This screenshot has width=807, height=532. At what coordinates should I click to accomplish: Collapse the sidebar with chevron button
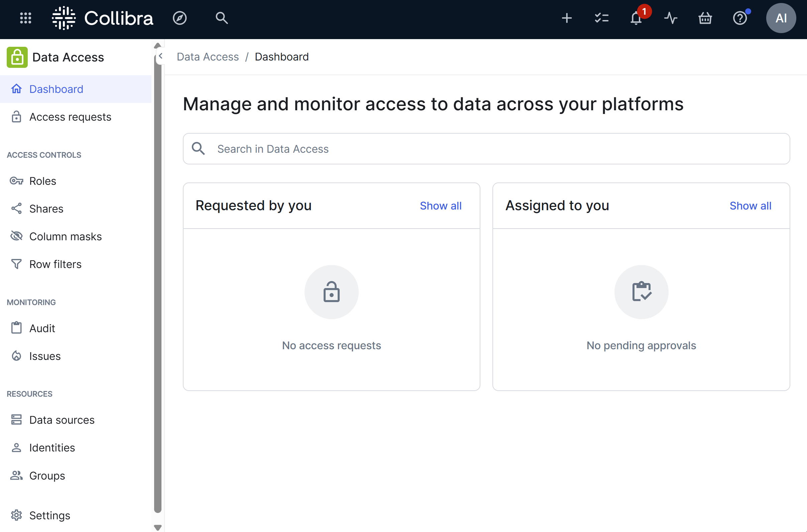point(160,56)
